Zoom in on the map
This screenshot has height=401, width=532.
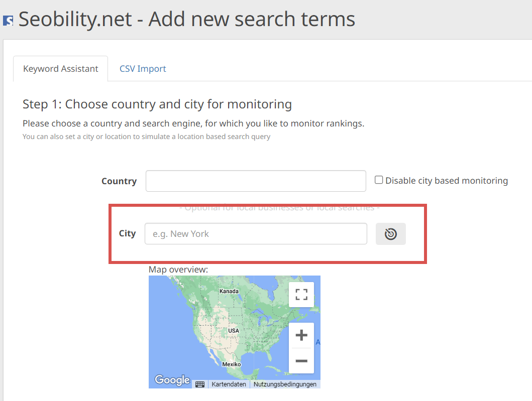(x=301, y=335)
